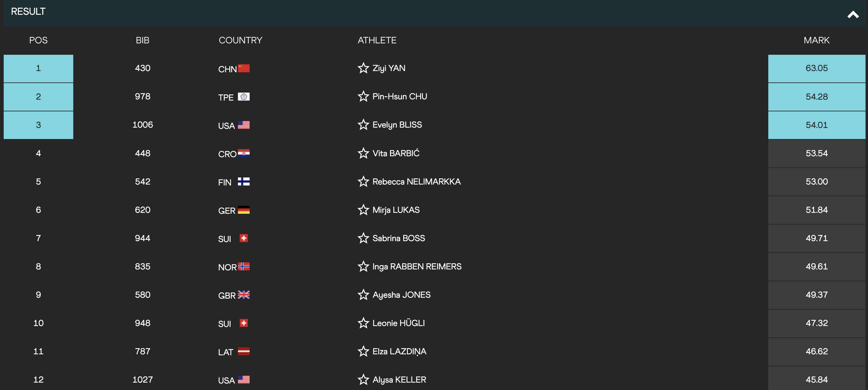Collapse the RESULT section with the chevron
This screenshot has width=868, height=390.
pos(853,14)
